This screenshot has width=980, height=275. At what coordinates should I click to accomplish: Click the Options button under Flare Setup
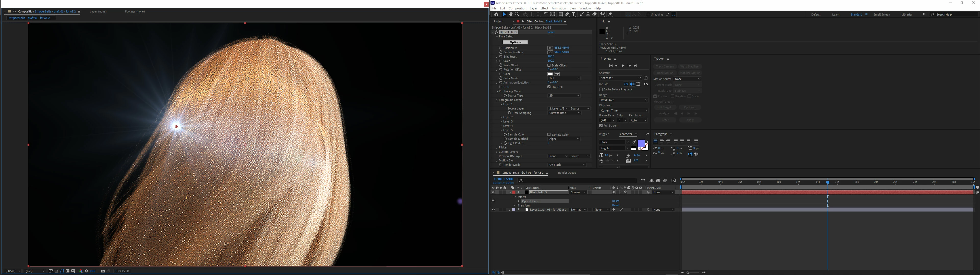(515, 42)
